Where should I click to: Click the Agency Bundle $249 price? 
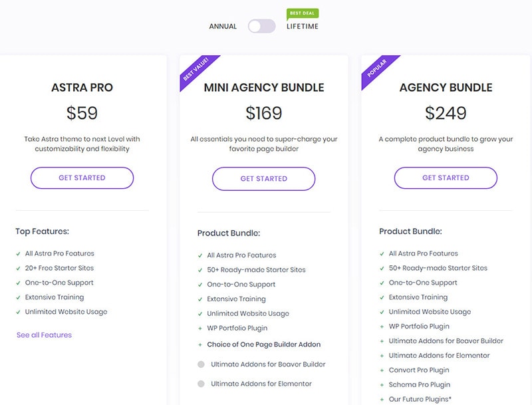[446, 113]
